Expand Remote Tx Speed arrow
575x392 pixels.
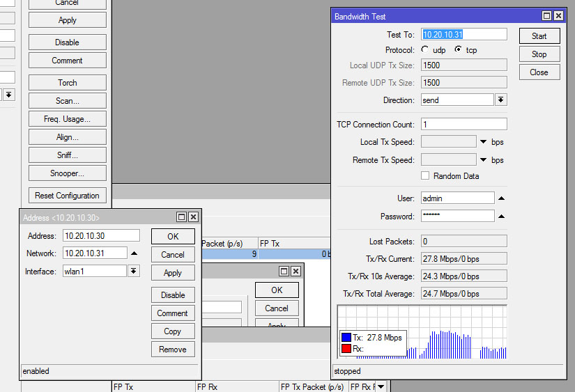(x=483, y=159)
